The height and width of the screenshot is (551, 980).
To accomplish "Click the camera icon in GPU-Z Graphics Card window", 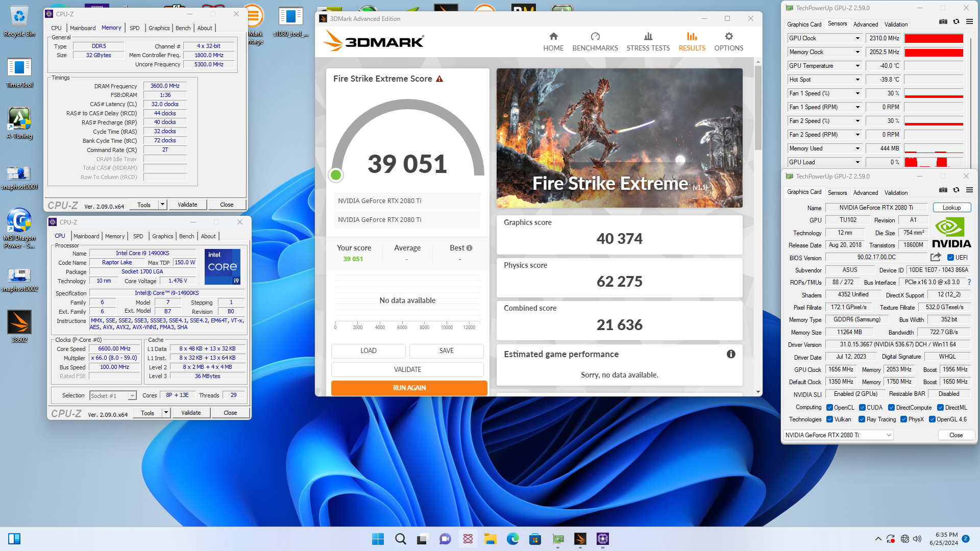I will tap(943, 190).
